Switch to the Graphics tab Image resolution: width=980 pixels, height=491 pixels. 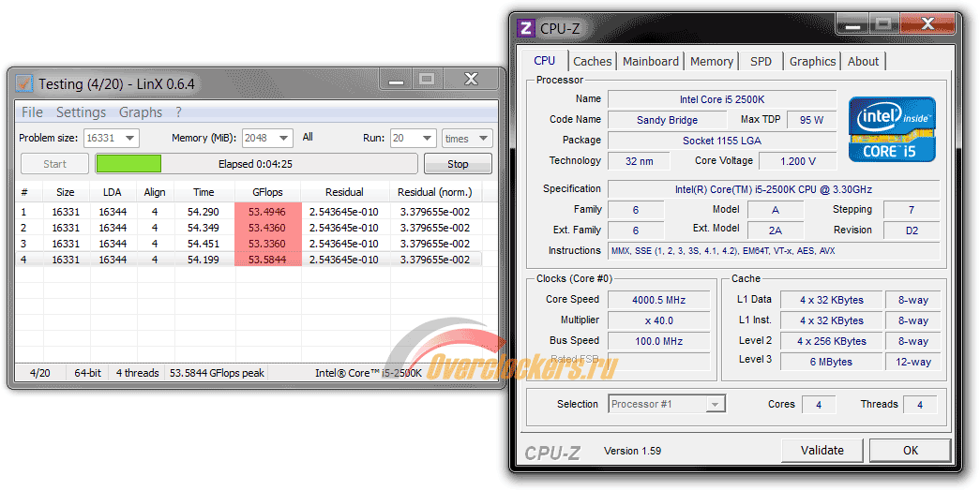tap(812, 61)
